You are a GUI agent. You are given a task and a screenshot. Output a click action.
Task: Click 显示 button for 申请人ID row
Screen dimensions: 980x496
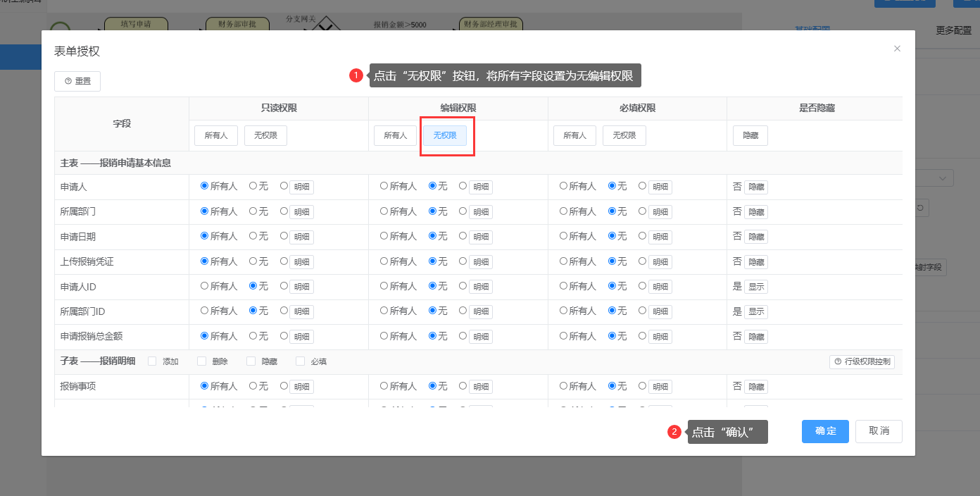tap(756, 287)
